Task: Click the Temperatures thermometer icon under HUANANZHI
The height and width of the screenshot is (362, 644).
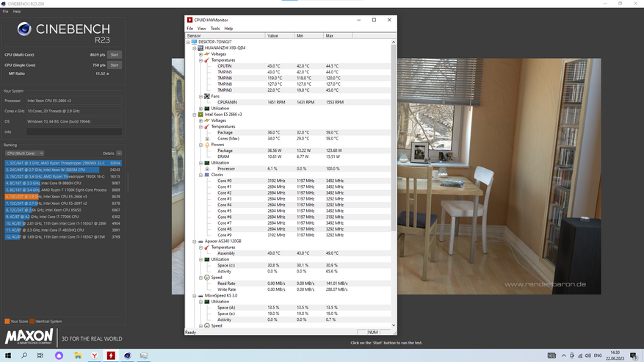Action: (207, 60)
